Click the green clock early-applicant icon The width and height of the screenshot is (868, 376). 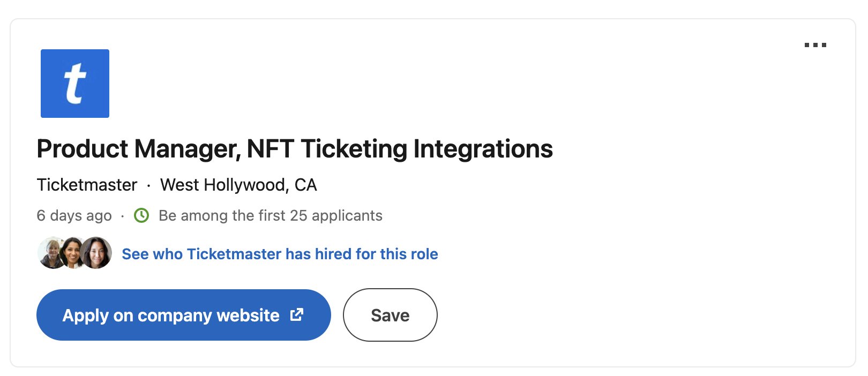pyautogui.click(x=141, y=215)
